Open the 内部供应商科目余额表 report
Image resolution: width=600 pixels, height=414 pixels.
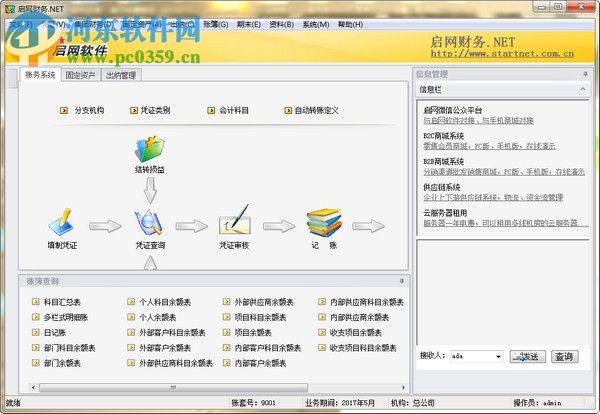point(361,302)
